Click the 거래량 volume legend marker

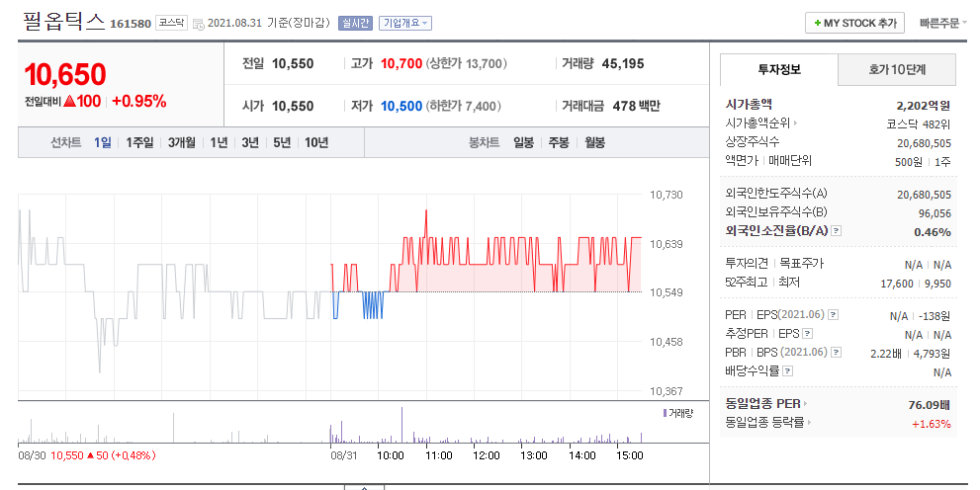point(665,413)
